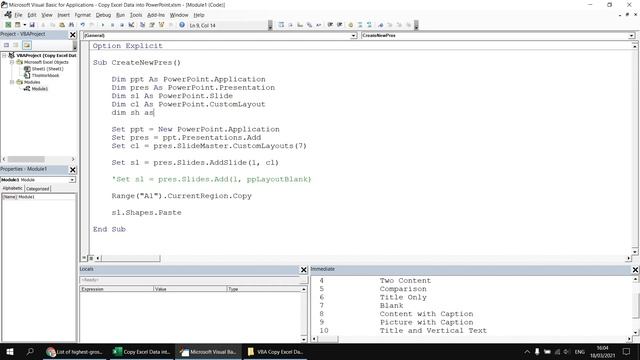Indent the code with the Indent icon
The image size is (640, 360).
(330, 25)
